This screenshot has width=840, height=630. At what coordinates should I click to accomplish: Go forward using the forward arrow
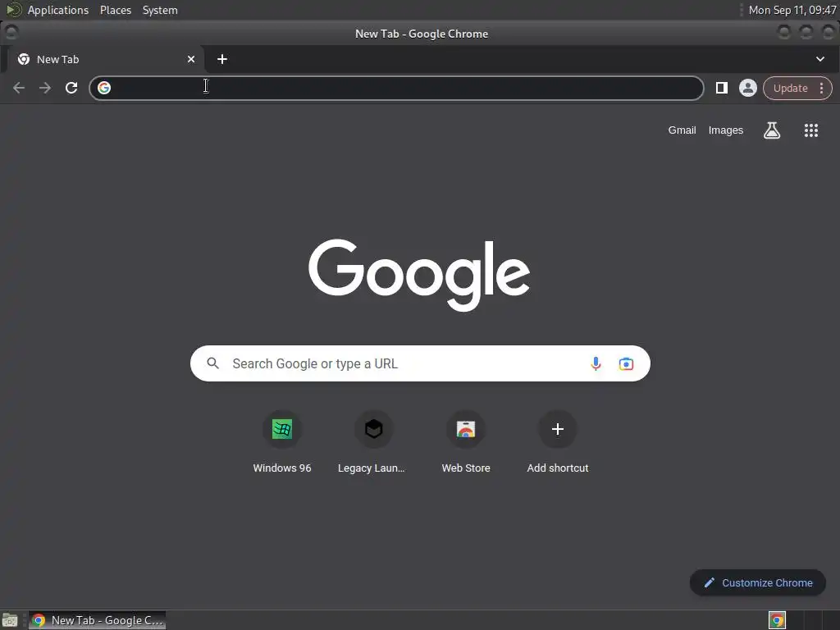tap(45, 88)
